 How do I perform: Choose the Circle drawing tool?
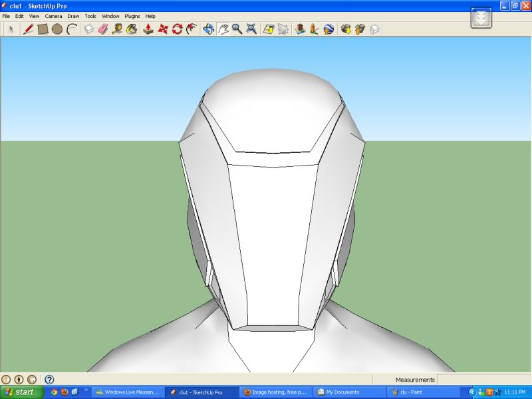57,29
